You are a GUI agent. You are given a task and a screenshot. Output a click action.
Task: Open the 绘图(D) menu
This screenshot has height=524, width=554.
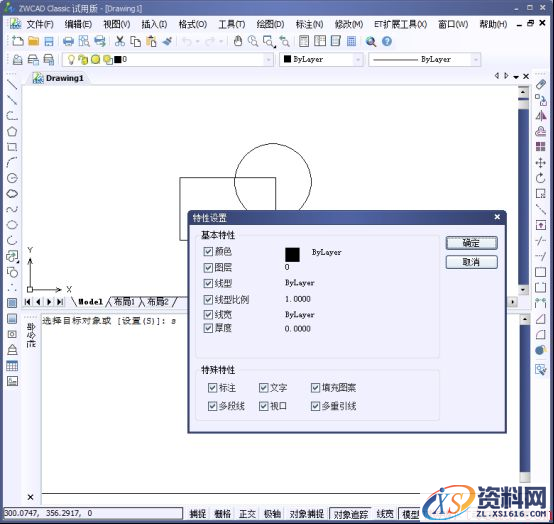[270, 24]
